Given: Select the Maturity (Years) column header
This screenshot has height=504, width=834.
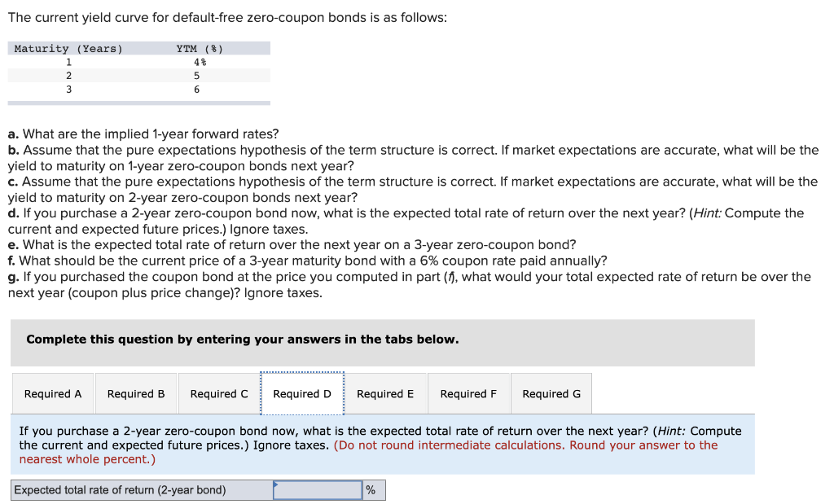Looking at the screenshot, I should pos(69,48).
